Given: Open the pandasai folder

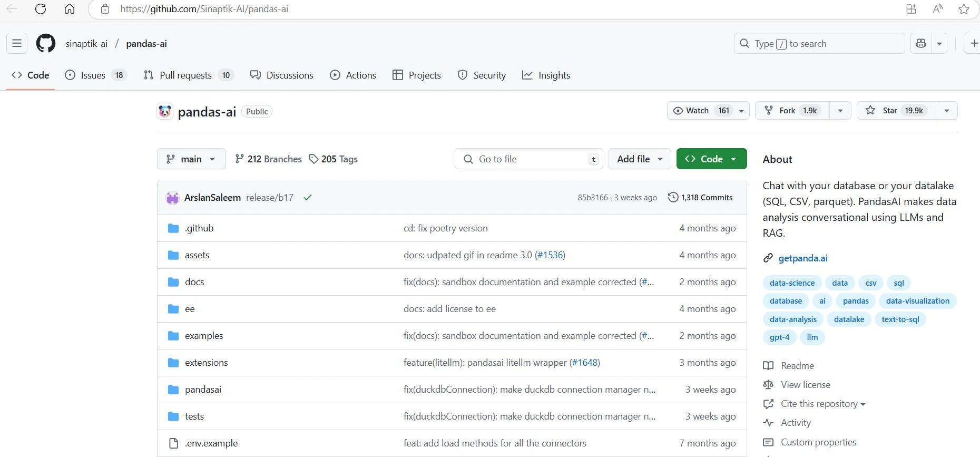Looking at the screenshot, I should [203, 390].
